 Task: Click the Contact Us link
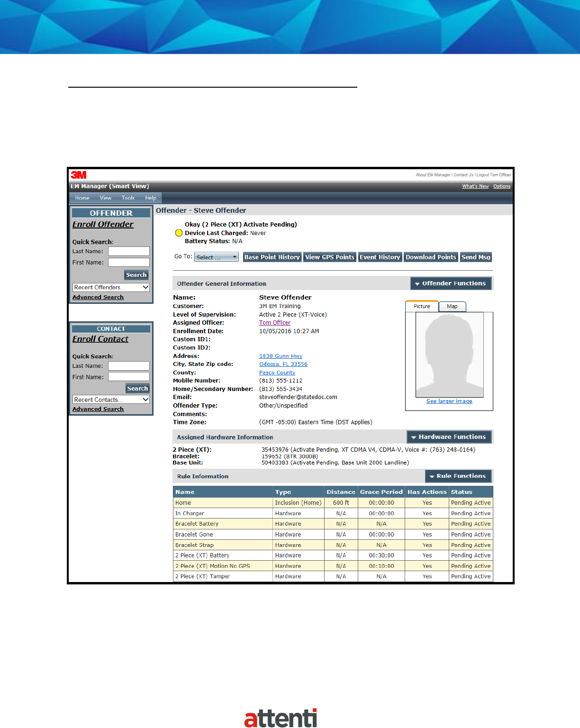pos(463,175)
